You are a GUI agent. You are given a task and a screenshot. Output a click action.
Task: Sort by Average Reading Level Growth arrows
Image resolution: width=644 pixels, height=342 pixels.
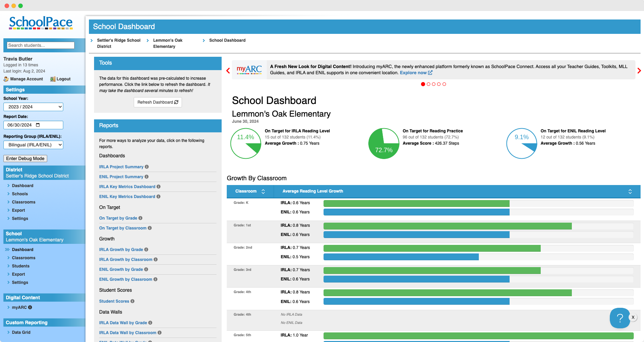(630, 192)
